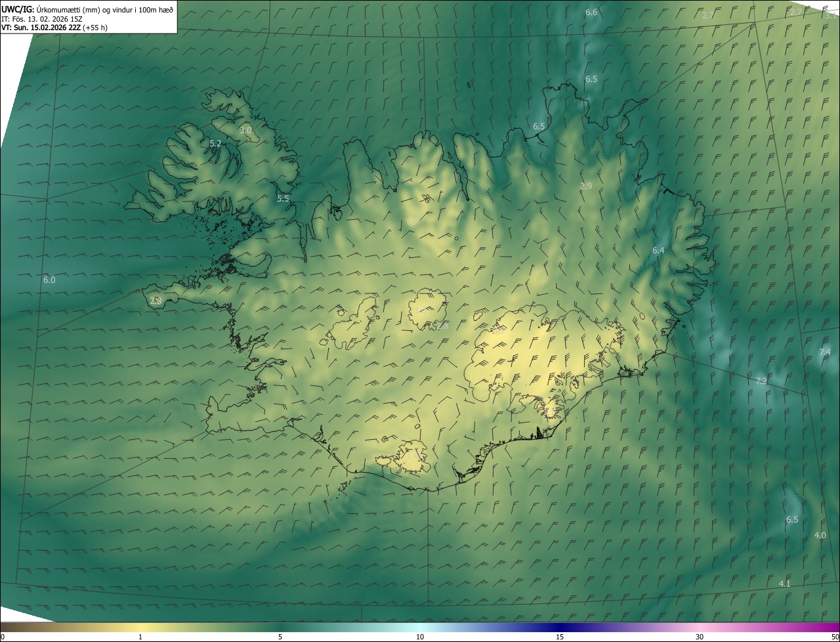Click the 'VT: Sun. 15.02.2026 22Z (+55 h)' line

[x=54, y=28]
